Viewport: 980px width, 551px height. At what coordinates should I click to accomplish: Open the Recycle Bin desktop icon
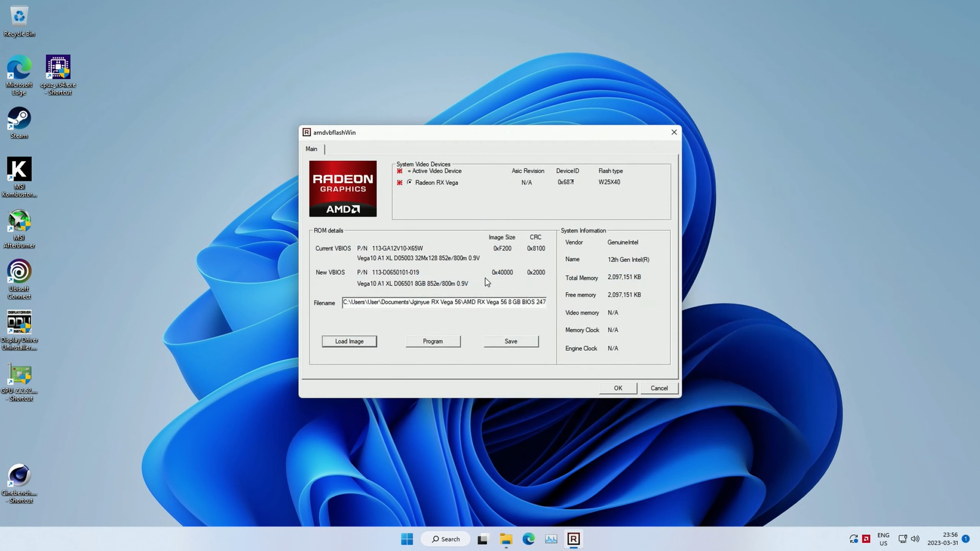pyautogui.click(x=19, y=17)
